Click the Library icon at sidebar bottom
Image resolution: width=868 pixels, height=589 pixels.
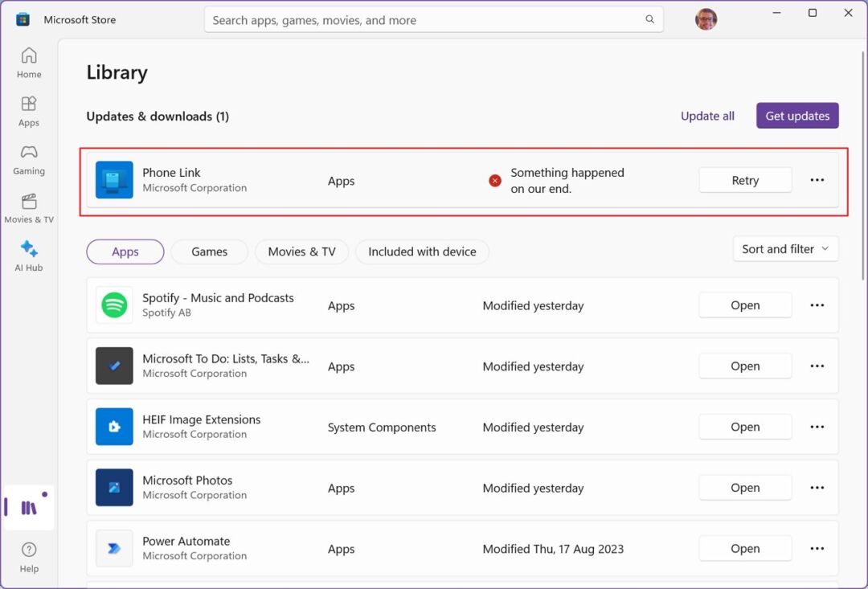(x=29, y=506)
